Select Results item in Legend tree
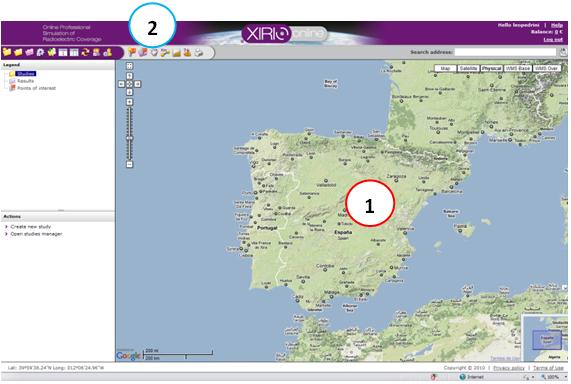The height and width of the screenshot is (384, 571). [x=25, y=81]
